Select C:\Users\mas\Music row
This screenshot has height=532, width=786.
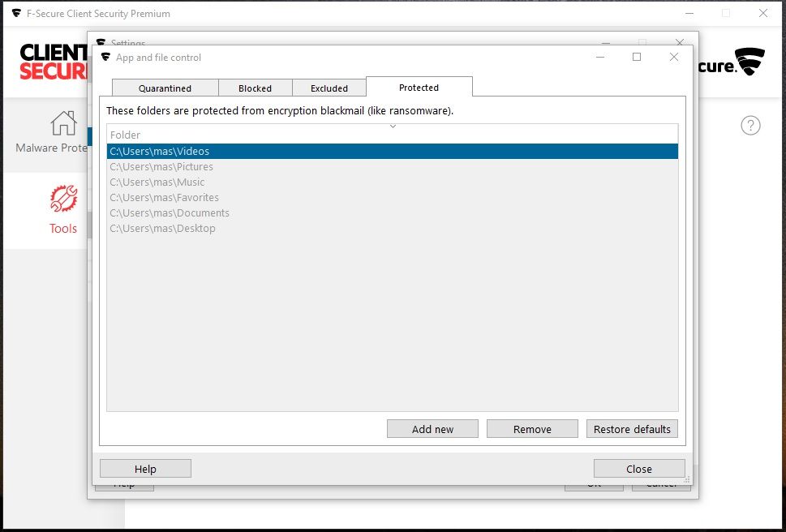point(393,182)
